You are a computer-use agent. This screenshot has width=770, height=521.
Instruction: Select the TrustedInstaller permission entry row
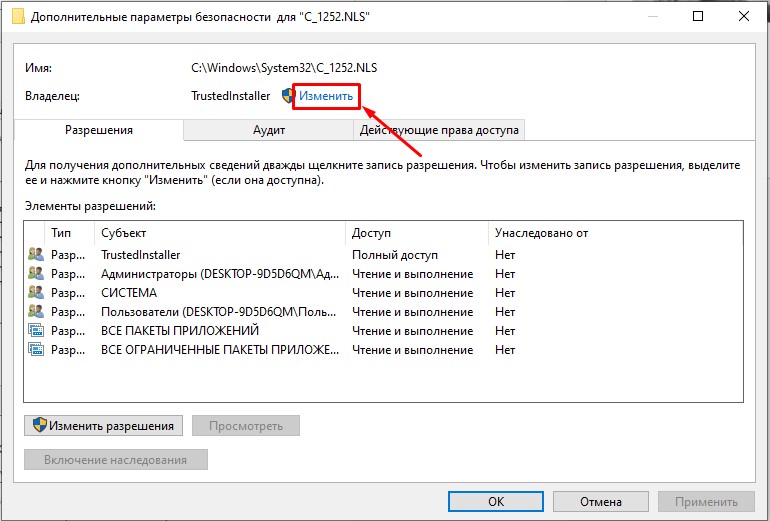point(383,255)
